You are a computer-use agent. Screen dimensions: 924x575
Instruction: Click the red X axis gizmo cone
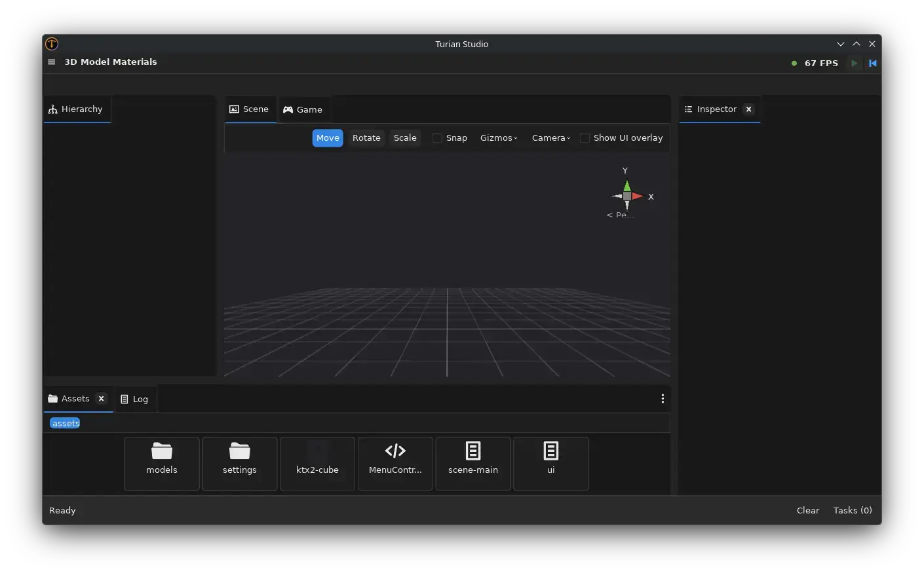(x=638, y=196)
